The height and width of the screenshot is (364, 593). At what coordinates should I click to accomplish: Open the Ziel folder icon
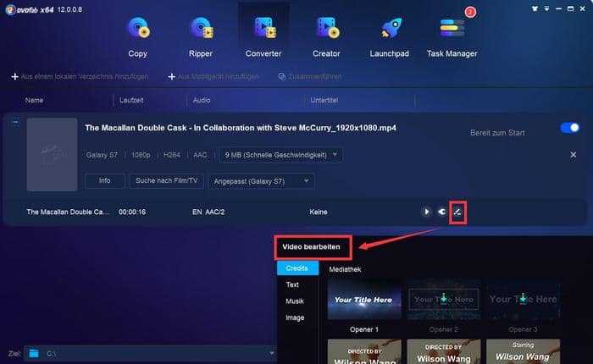34,353
